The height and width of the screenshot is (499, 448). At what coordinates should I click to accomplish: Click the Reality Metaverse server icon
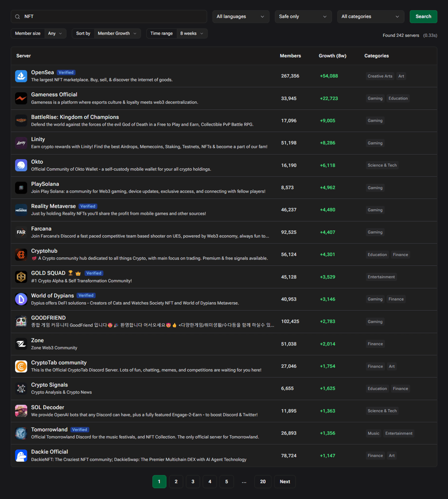click(20, 209)
